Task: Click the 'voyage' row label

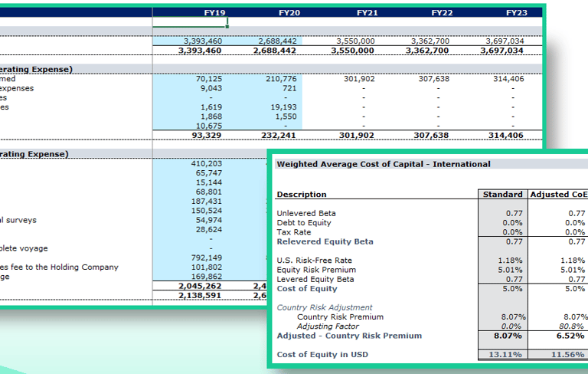Action: click(24, 248)
